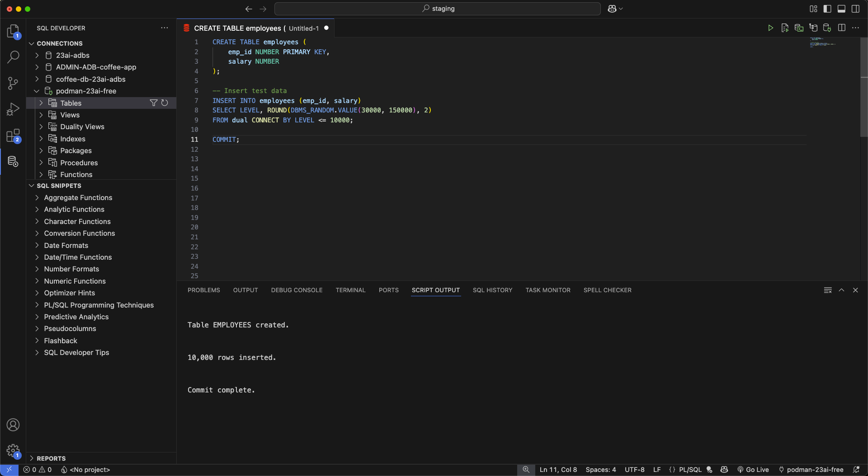The height and width of the screenshot is (476, 868).
Task: Open notifications bell in status bar
Action: (x=856, y=470)
